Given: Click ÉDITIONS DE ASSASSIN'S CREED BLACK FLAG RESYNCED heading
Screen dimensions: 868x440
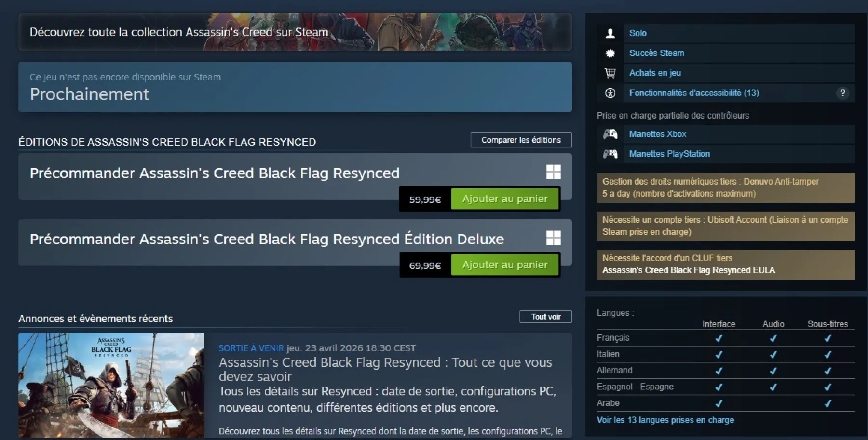Looking at the screenshot, I should [x=167, y=142].
